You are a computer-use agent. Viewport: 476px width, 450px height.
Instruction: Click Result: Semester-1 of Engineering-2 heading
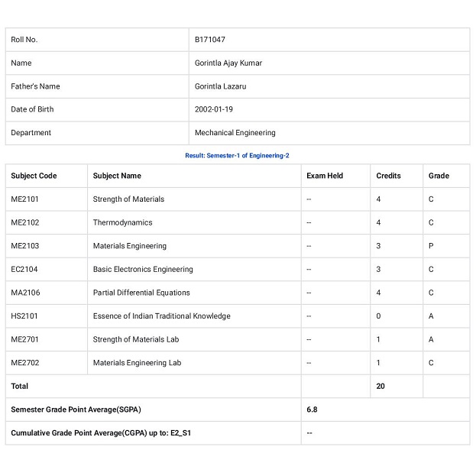[x=237, y=155]
